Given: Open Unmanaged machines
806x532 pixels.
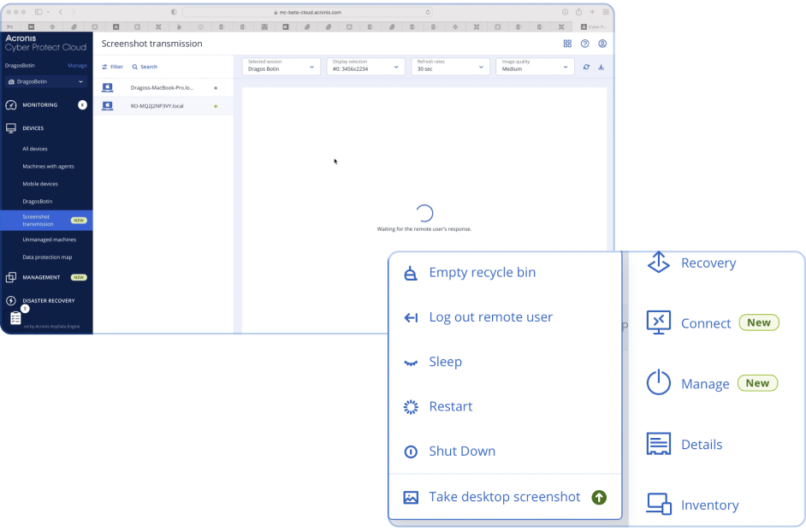Looking at the screenshot, I should coord(50,239).
